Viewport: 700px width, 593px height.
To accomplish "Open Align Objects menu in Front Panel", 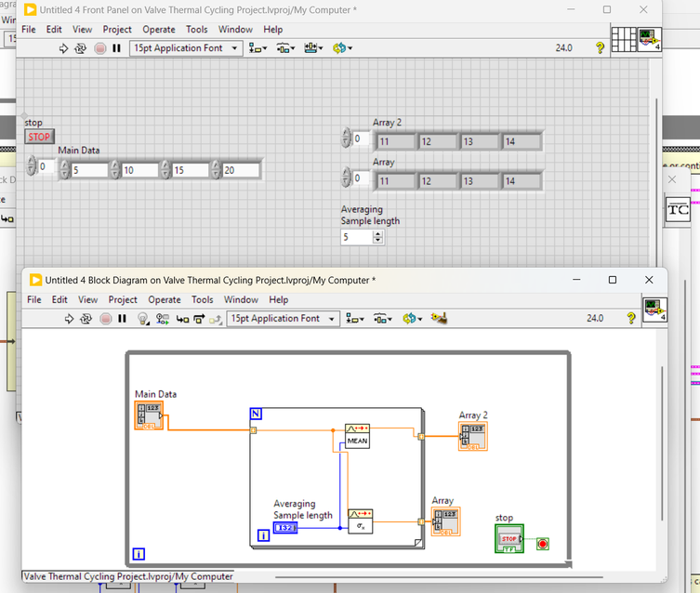I will (x=258, y=48).
